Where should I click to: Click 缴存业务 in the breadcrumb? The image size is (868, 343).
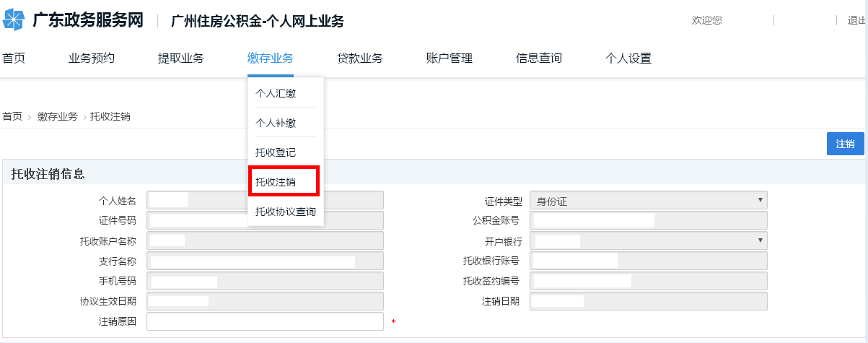coord(58,116)
